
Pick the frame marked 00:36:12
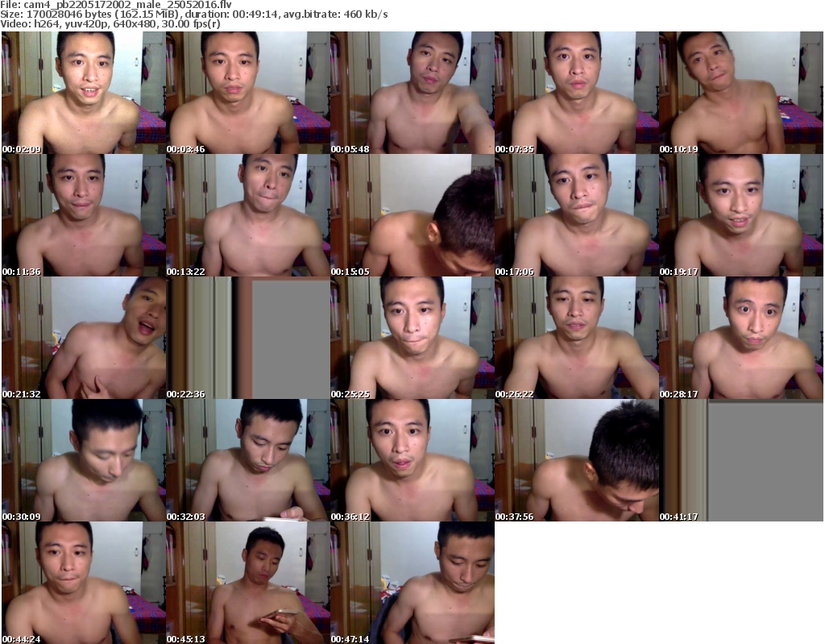click(x=412, y=461)
